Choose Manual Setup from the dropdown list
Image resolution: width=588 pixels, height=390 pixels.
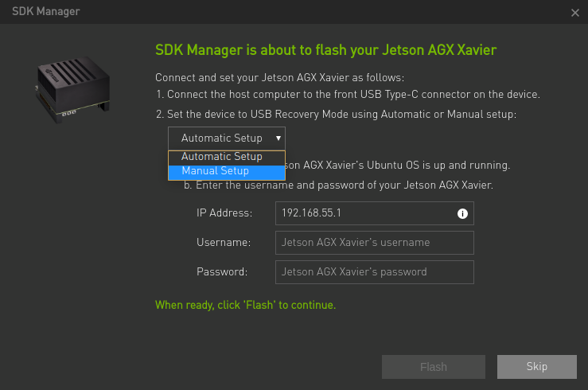click(227, 172)
